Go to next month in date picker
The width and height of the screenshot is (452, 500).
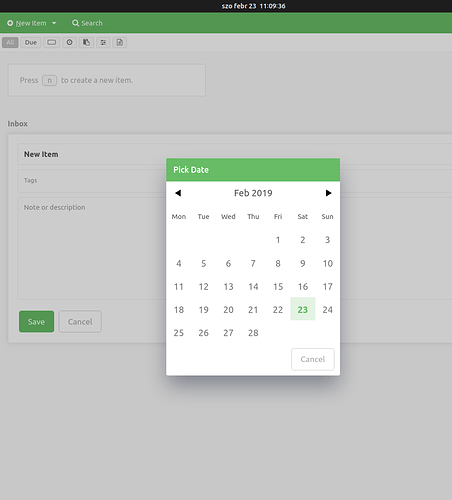point(328,193)
